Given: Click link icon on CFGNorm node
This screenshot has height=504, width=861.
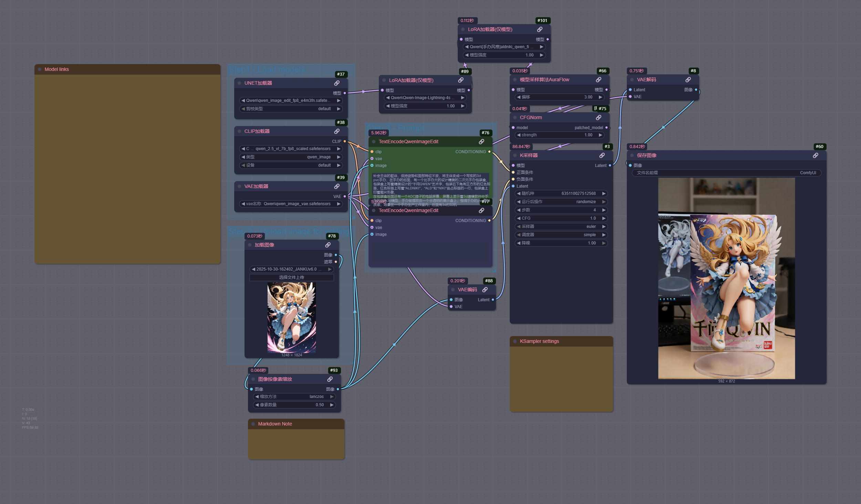Looking at the screenshot, I should coord(599,117).
